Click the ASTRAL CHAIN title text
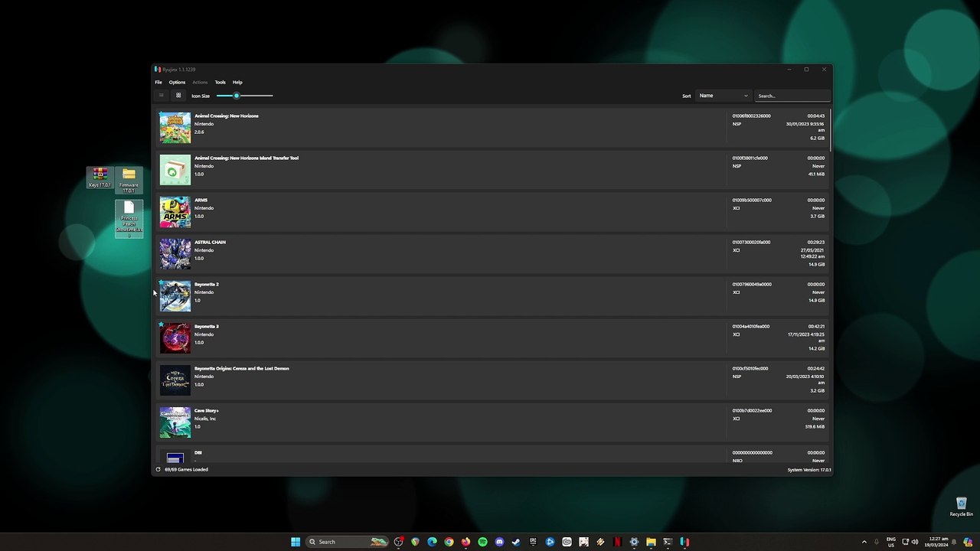Screen dimensions: 980x551 (x=210, y=243)
